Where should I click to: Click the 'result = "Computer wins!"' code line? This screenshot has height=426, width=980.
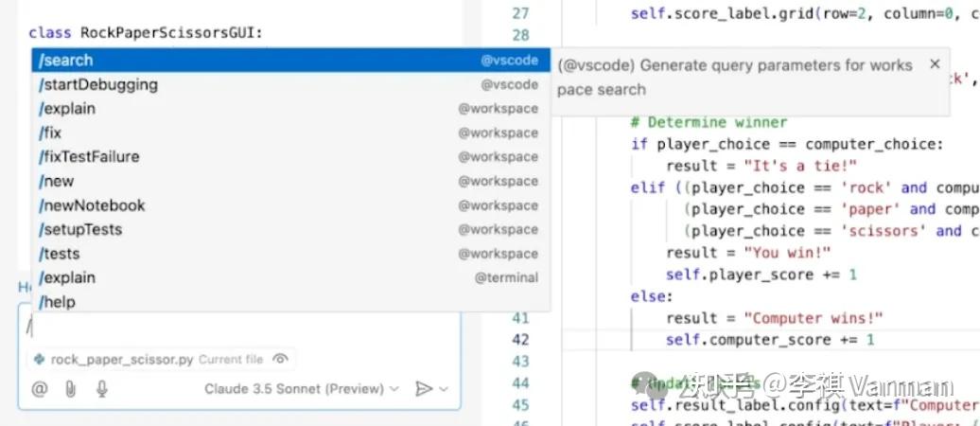775,318
